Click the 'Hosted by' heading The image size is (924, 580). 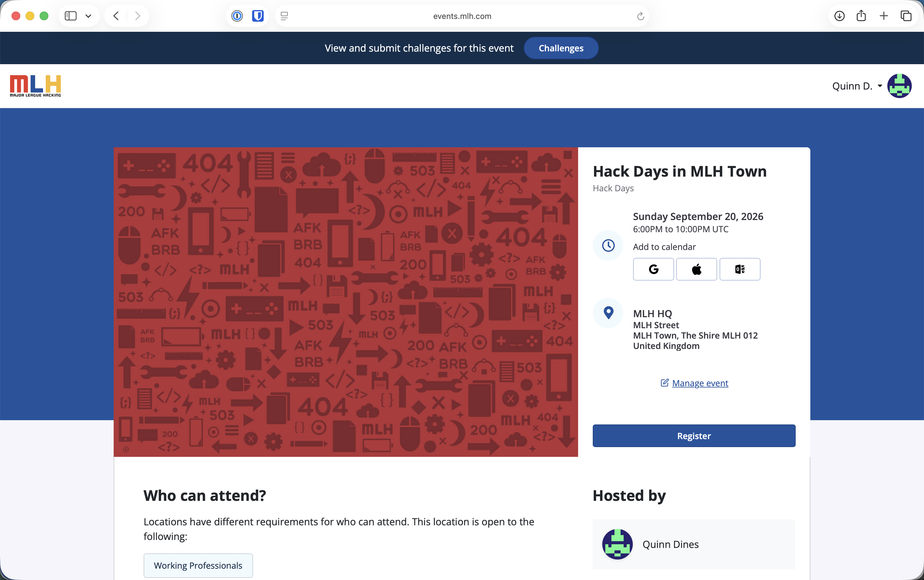629,496
